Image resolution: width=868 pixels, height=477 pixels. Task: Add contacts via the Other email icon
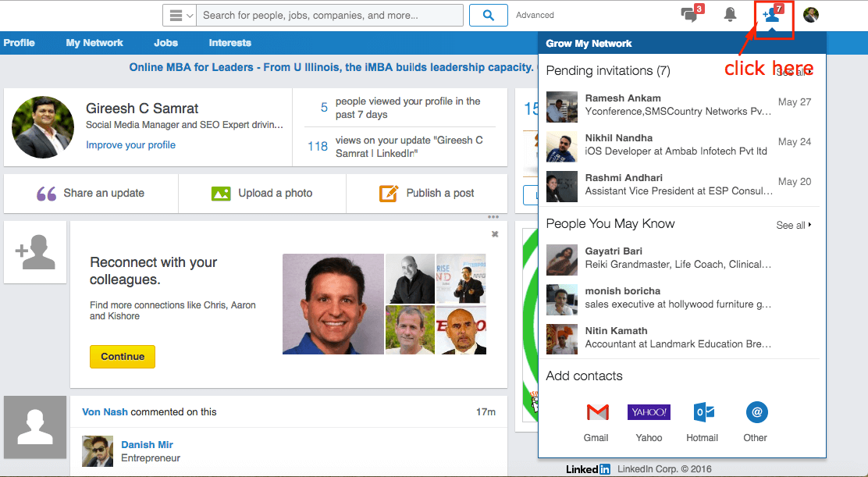coord(756,412)
